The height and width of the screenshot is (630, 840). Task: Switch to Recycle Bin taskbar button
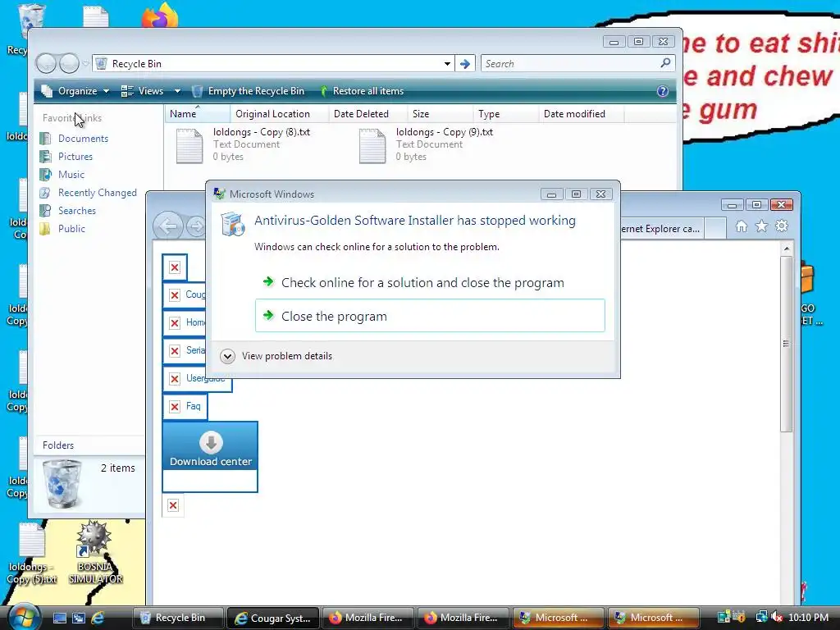[177, 618]
